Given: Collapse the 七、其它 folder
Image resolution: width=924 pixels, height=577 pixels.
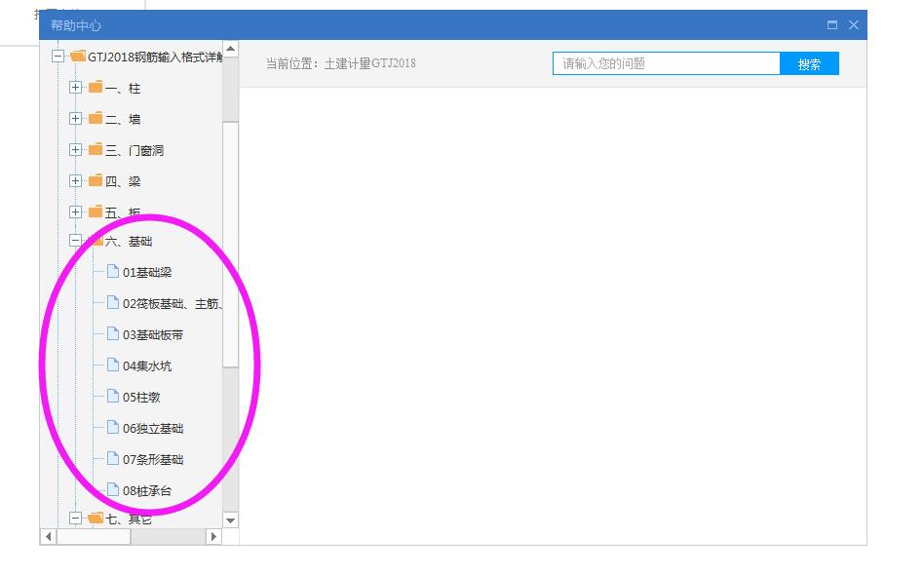Looking at the screenshot, I should click(x=75, y=519).
